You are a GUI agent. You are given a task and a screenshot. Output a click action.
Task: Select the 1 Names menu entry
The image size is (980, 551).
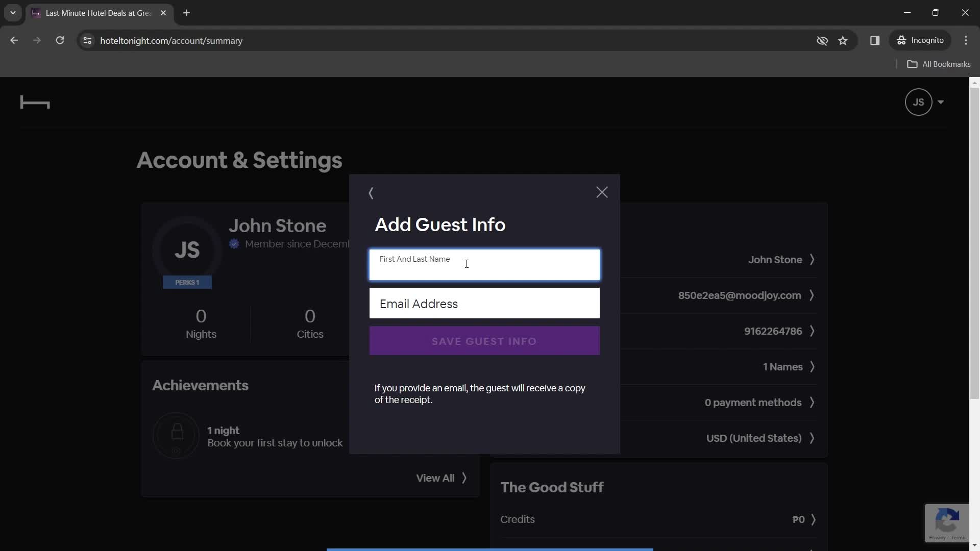coord(783,367)
